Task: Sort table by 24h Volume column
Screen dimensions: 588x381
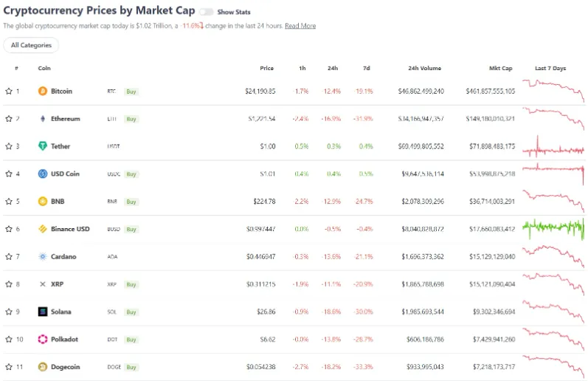Action: (424, 69)
